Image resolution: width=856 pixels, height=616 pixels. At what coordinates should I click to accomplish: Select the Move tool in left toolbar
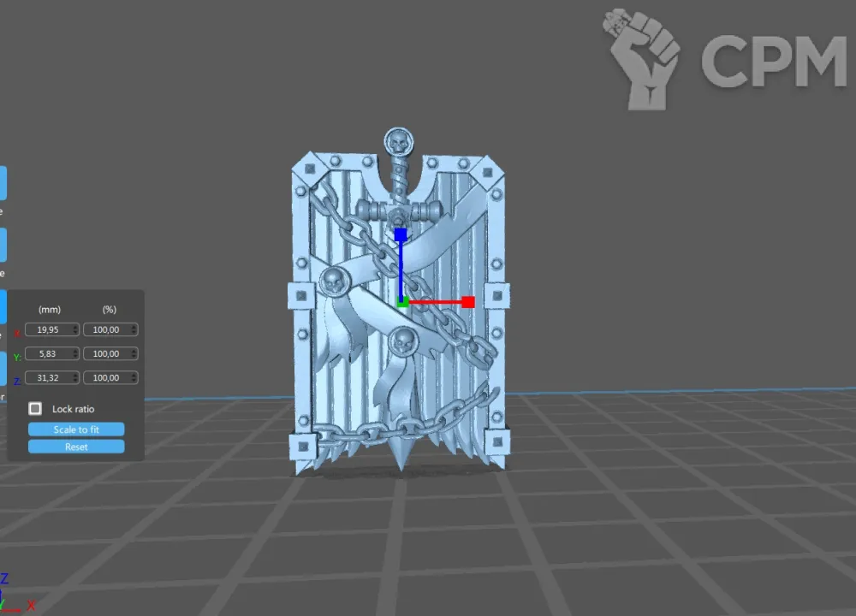point(3,183)
